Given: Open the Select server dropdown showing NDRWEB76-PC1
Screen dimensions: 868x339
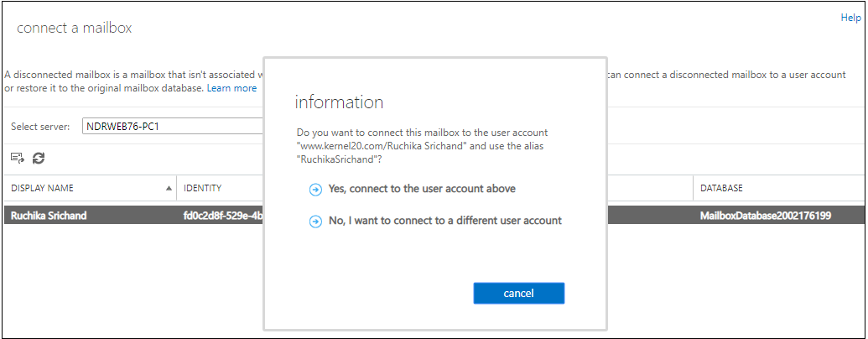Looking at the screenshot, I should [x=173, y=127].
